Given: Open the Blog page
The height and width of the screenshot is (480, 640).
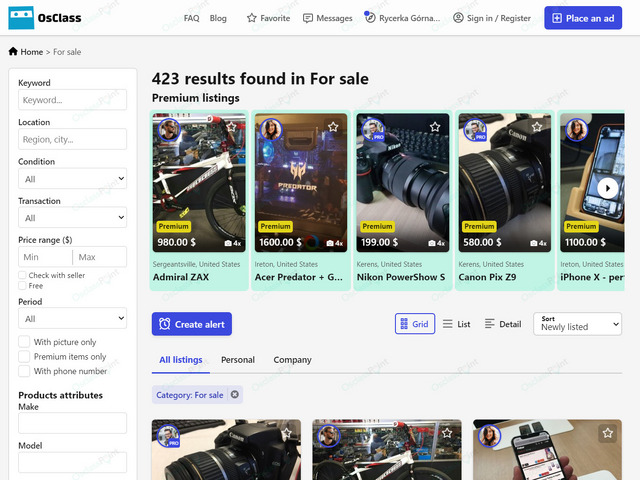Looking at the screenshot, I should coord(218,18).
